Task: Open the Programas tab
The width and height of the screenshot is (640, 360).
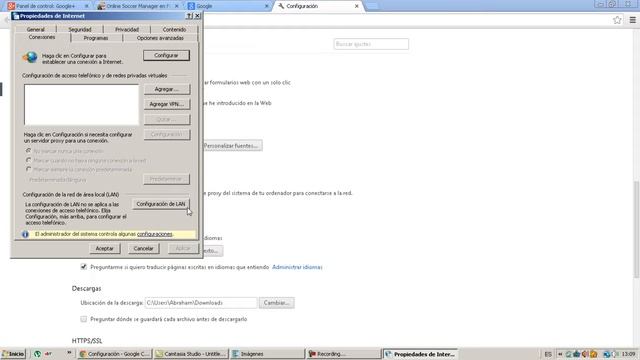Action: [x=96, y=38]
